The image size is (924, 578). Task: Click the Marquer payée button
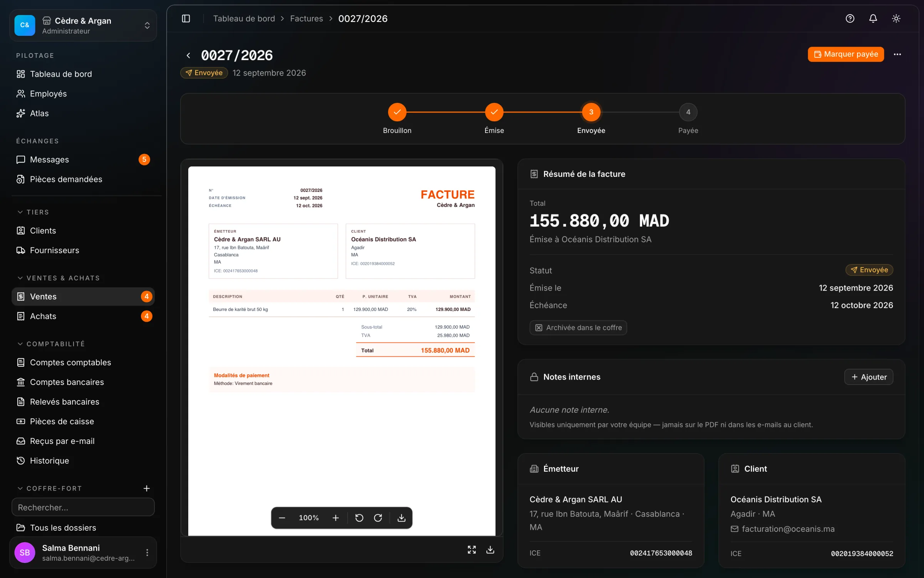coord(846,54)
